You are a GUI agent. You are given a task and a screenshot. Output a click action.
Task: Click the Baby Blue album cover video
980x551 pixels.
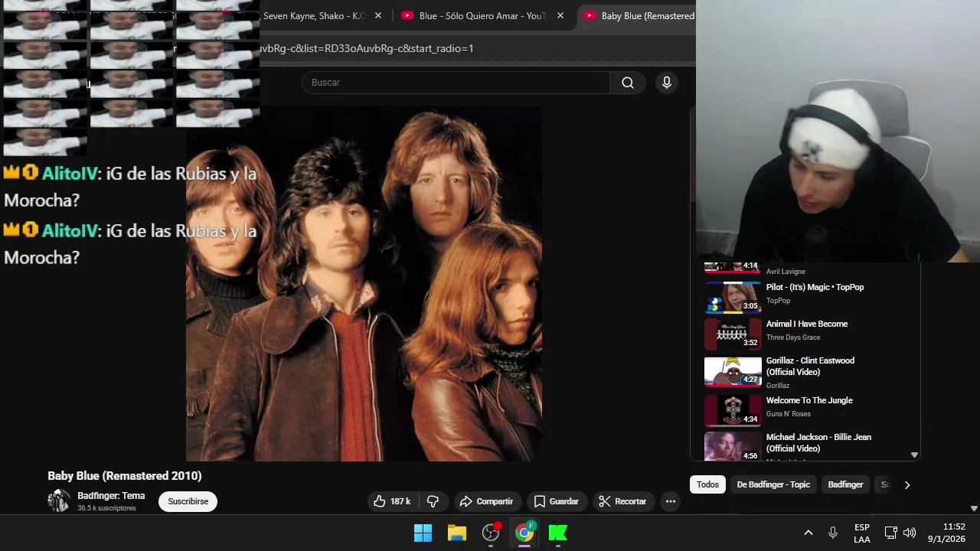click(364, 283)
